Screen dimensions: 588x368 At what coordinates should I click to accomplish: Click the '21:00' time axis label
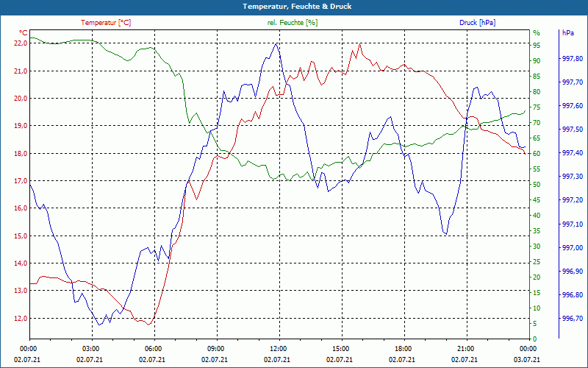tap(465, 348)
